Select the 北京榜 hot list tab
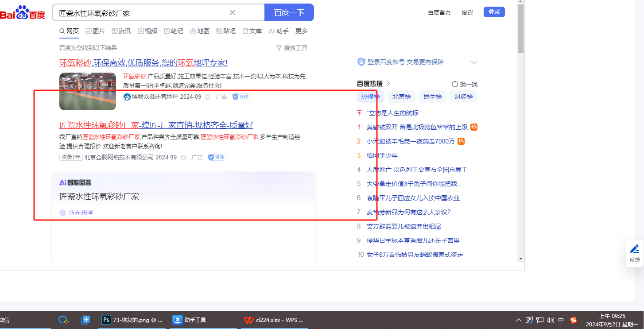This screenshot has height=329, width=644. tap(401, 97)
